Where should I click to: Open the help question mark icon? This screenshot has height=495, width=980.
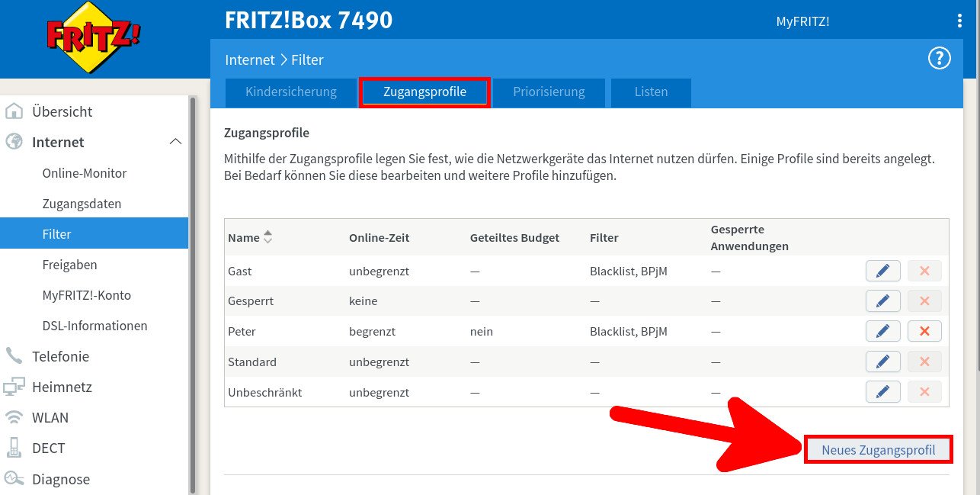pos(940,58)
